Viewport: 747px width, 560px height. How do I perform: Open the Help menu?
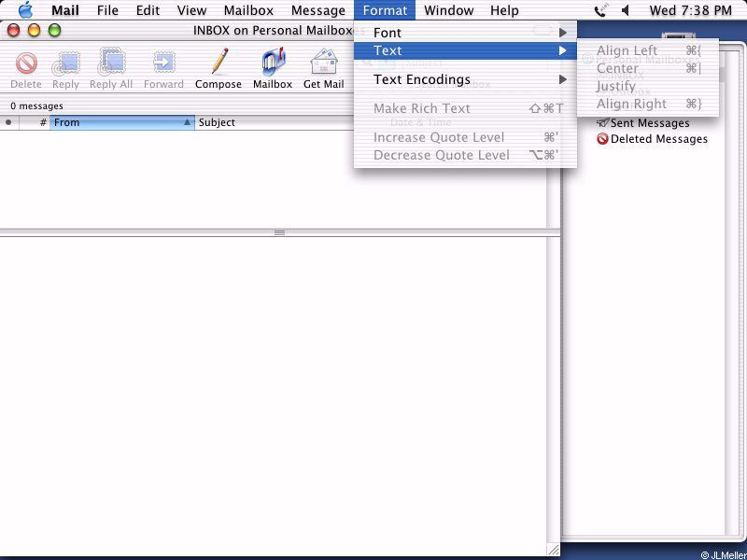click(504, 10)
